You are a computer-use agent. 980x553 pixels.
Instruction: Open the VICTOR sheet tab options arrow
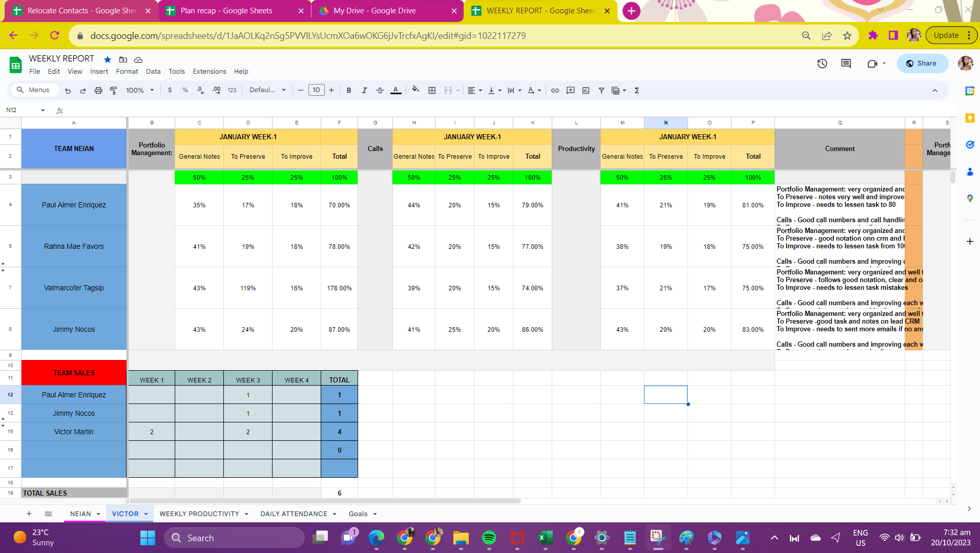(x=146, y=514)
